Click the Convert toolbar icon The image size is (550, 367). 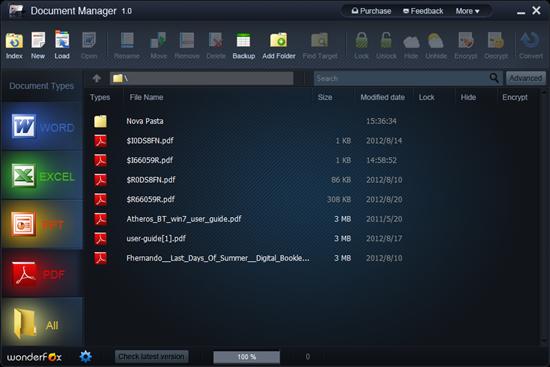coord(530,46)
